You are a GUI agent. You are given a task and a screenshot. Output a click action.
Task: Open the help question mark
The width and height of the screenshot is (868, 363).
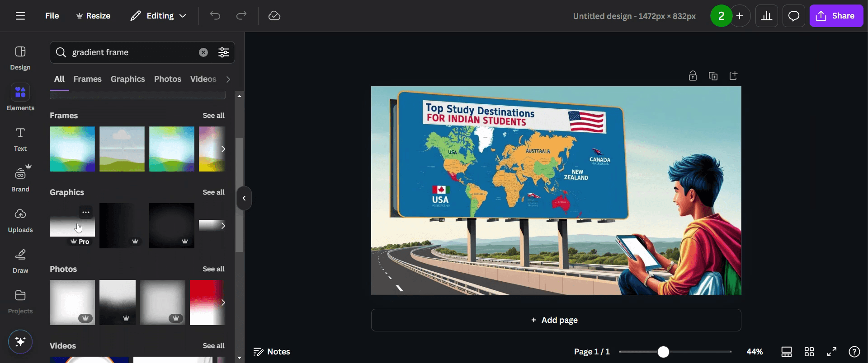pos(854,352)
